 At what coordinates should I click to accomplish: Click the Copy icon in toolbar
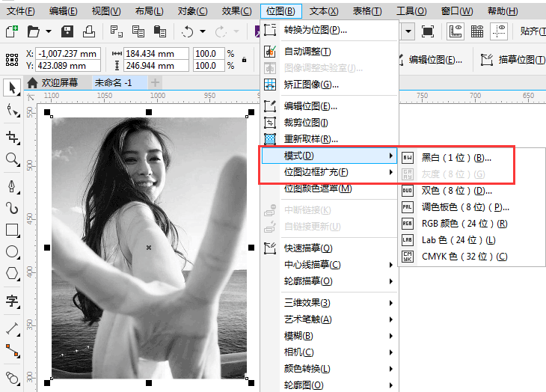(x=138, y=31)
